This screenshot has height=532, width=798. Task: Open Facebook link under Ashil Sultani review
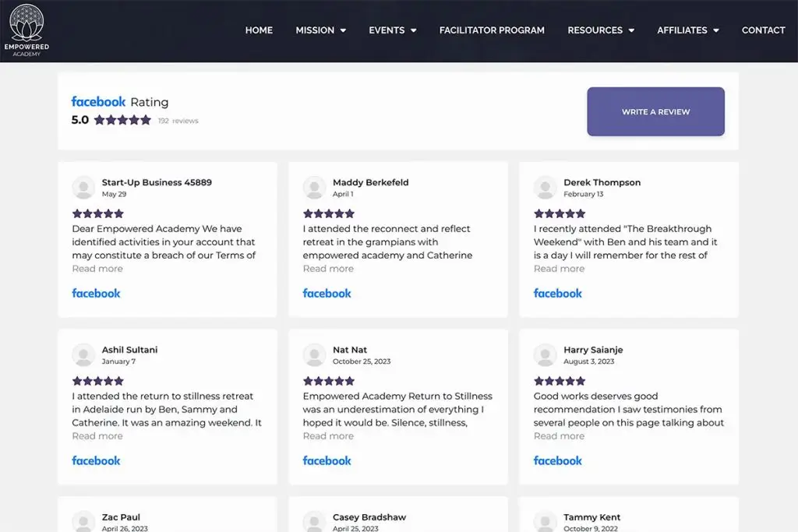(96, 461)
